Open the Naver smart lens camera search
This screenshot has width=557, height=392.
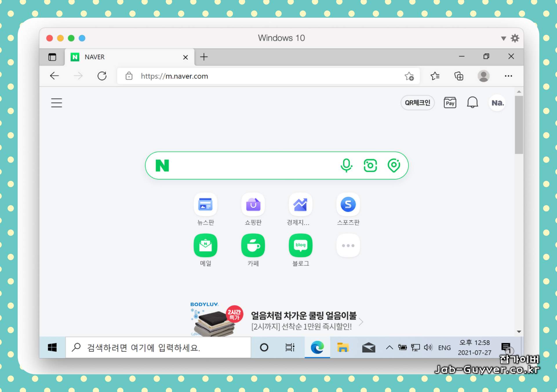370,165
